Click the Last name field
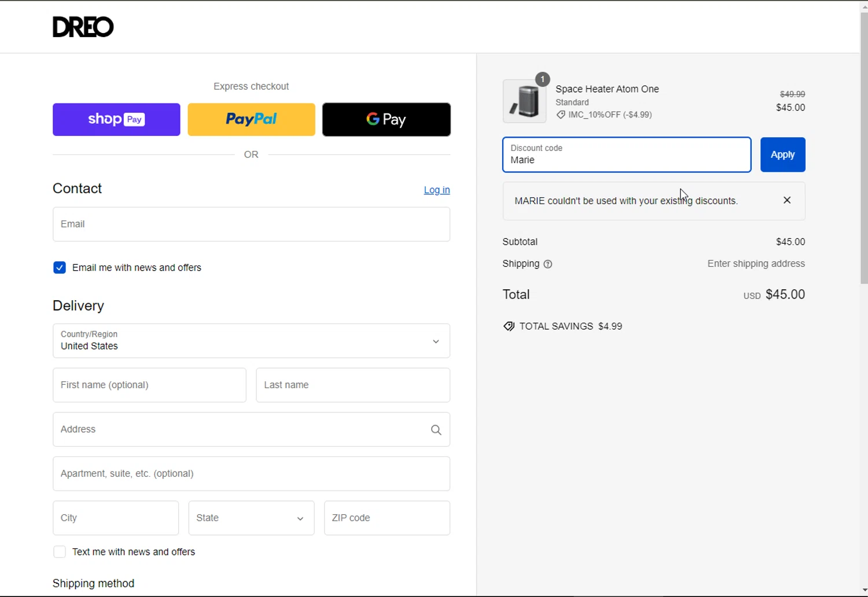868x597 pixels. tap(353, 385)
